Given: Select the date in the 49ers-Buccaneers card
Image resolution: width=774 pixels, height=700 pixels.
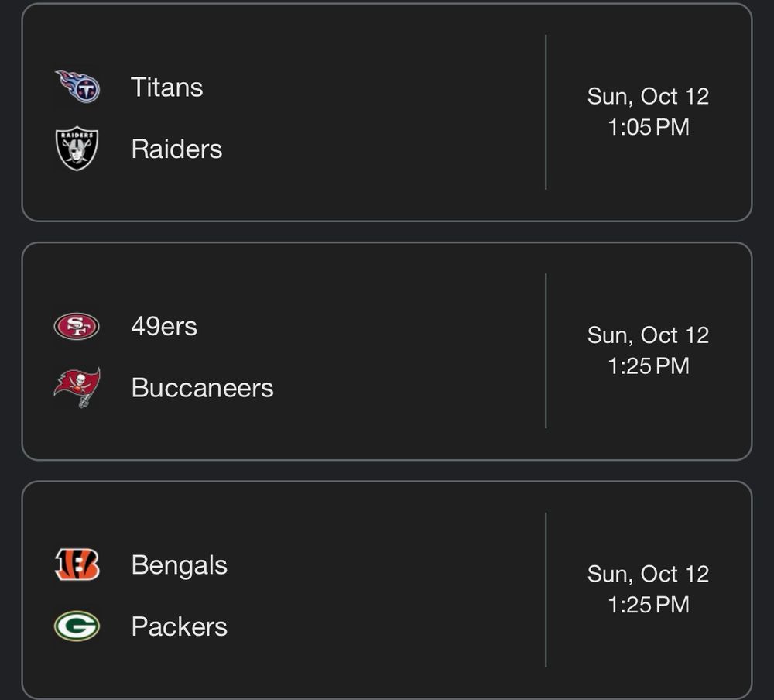Looking at the screenshot, I should click(648, 335).
